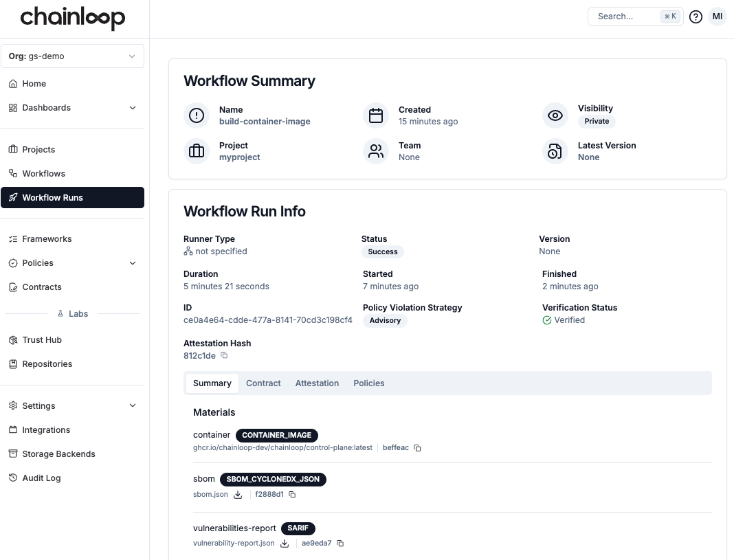734x560 pixels.
Task: Click the CONTAINER_IMAGE type badge
Action: (277, 435)
